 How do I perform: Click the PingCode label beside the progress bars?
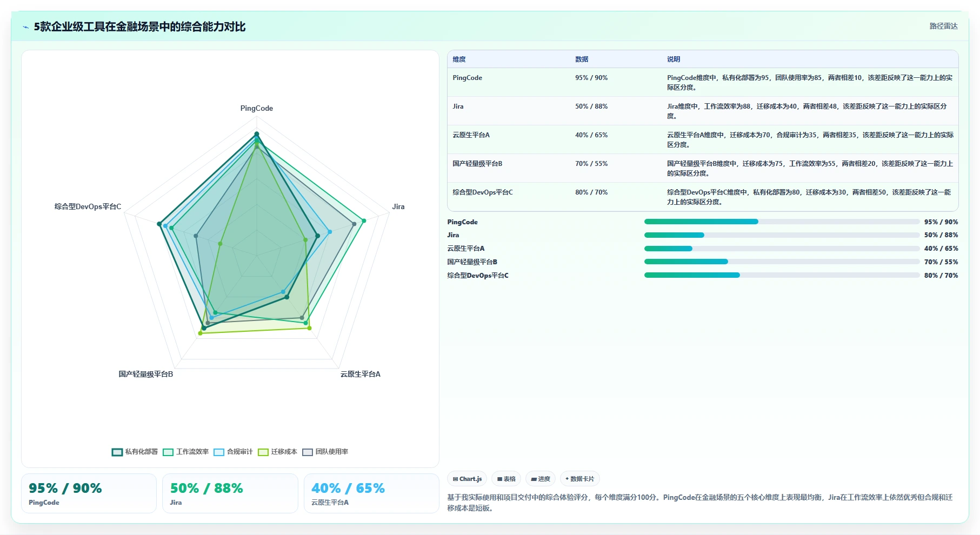(x=463, y=222)
